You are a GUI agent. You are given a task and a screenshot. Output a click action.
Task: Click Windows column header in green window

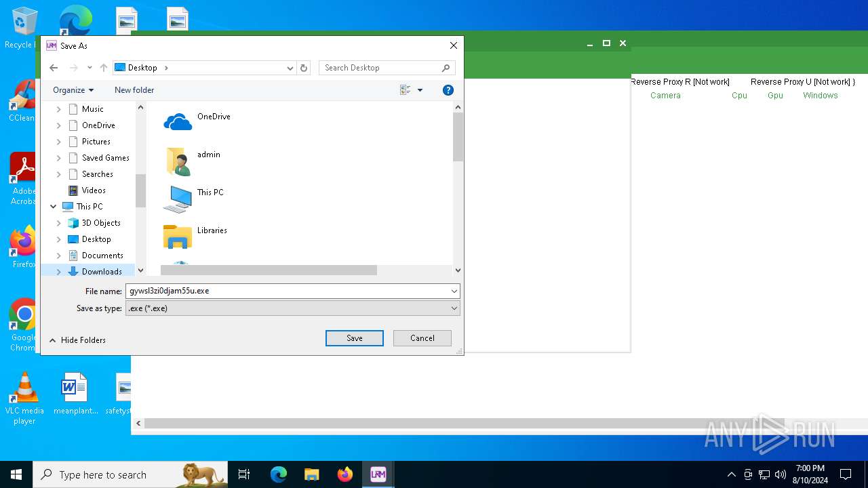point(821,96)
